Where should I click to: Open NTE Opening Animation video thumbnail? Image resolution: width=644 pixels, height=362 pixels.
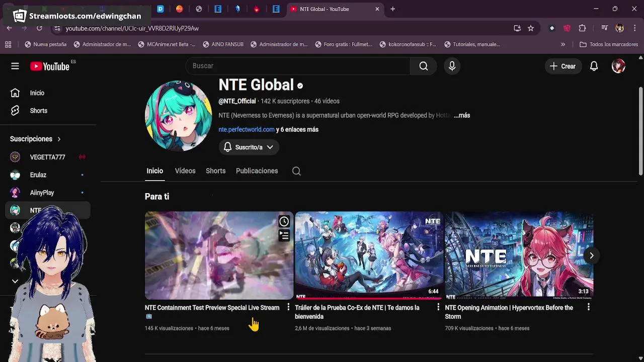coord(519,255)
